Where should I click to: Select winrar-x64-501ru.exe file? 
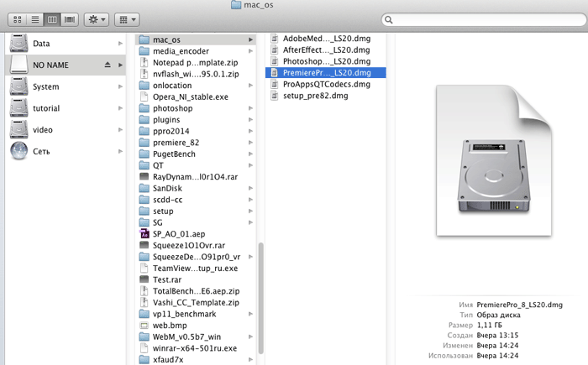coord(196,348)
